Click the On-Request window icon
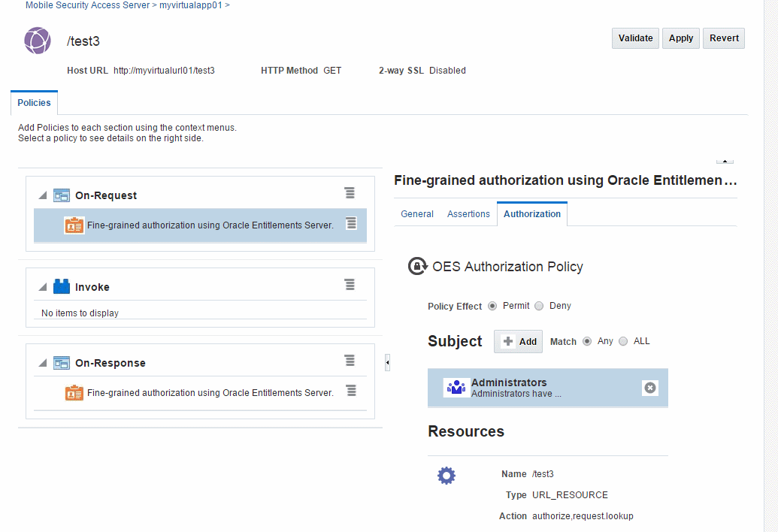The width and height of the screenshot is (778, 532). [x=62, y=195]
